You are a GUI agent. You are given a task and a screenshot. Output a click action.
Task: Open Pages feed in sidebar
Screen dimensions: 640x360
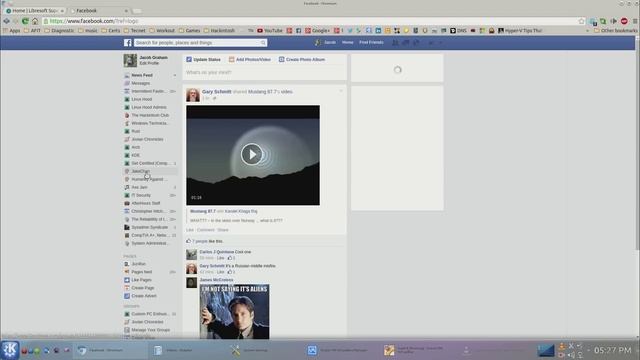pos(142,272)
